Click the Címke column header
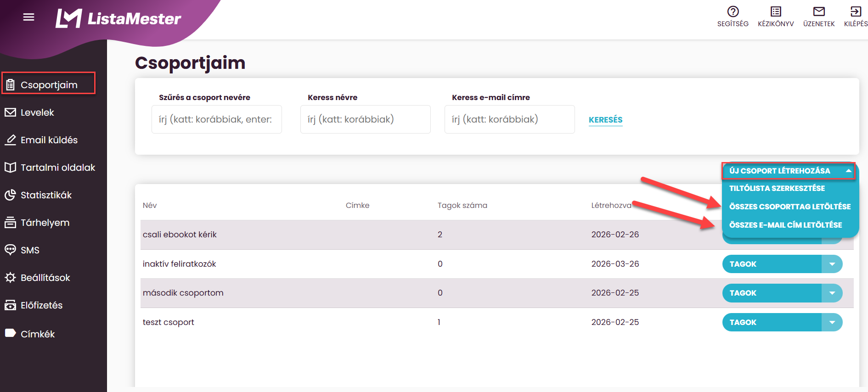Image resolution: width=868 pixels, height=392 pixels. [x=357, y=205]
